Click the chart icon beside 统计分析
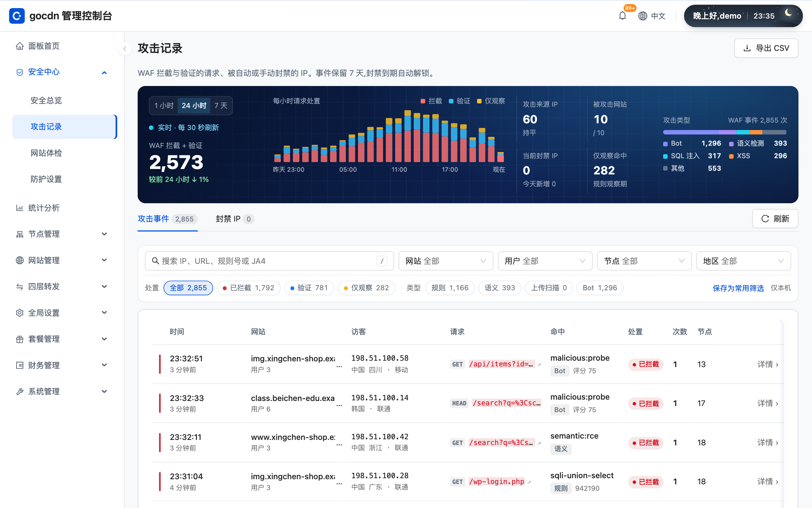 (x=20, y=208)
